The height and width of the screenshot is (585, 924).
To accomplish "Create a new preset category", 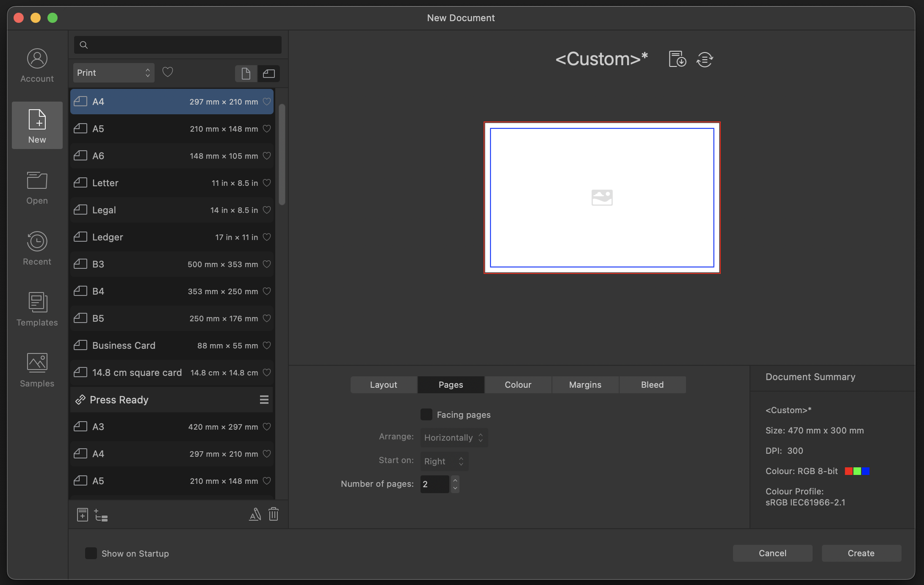I will click(x=82, y=514).
